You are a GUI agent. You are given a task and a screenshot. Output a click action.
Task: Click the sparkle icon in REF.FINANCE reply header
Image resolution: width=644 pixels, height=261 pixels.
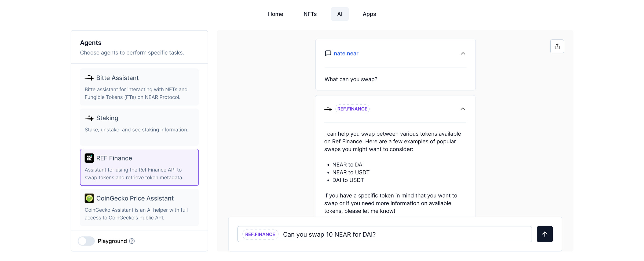click(x=328, y=109)
